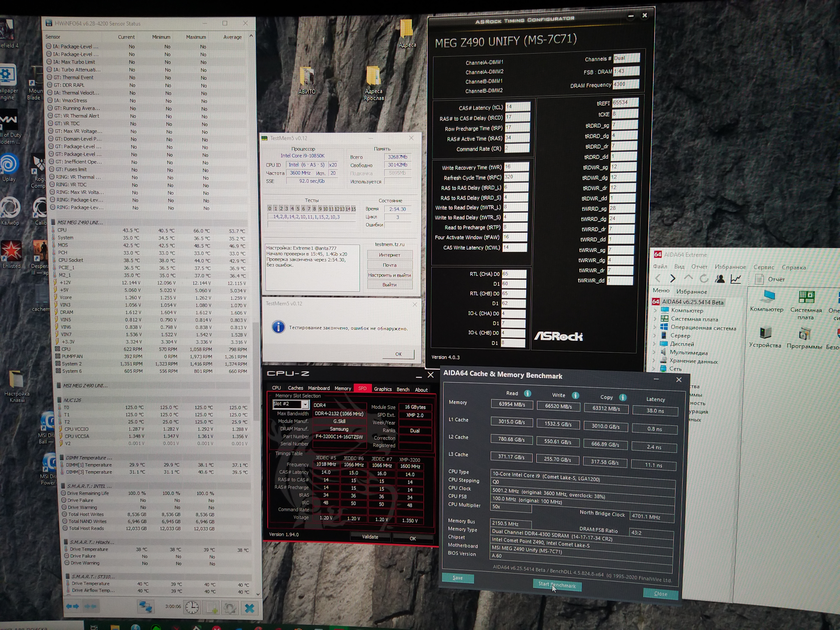This screenshot has height=630, width=840.
Task: Click HWiNFO network remote monitor icon
Action: click(x=145, y=607)
